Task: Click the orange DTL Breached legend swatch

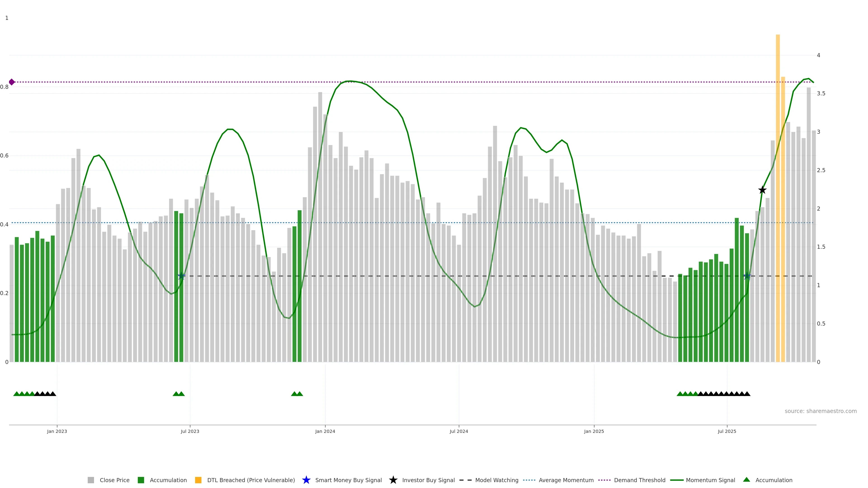Action: coord(198,480)
